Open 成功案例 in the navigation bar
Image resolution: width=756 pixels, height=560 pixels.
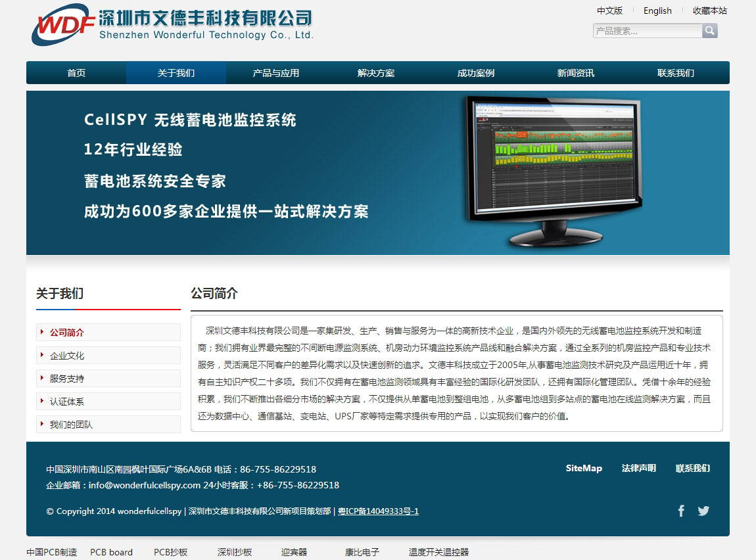[x=476, y=73]
